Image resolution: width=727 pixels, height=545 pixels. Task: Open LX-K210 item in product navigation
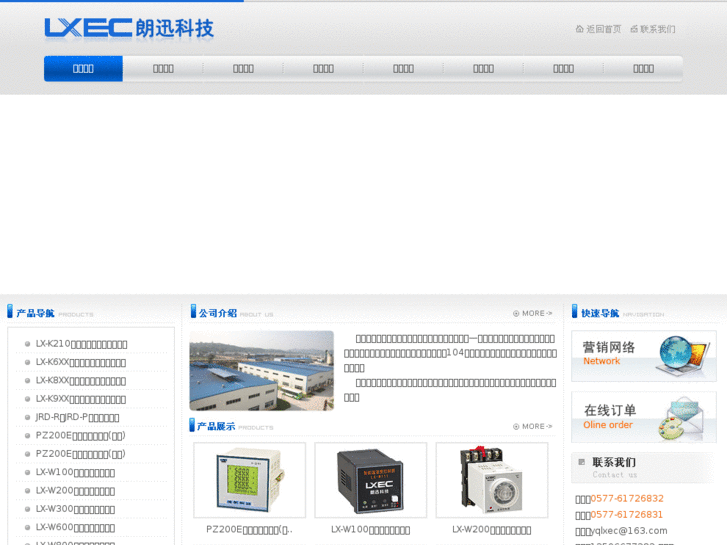pyautogui.click(x=81, y=344)
